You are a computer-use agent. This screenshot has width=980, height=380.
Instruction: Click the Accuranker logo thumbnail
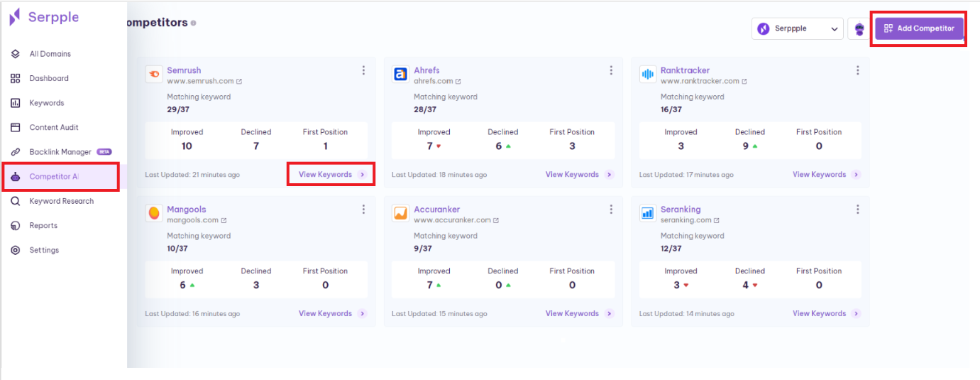coord(400,213)
